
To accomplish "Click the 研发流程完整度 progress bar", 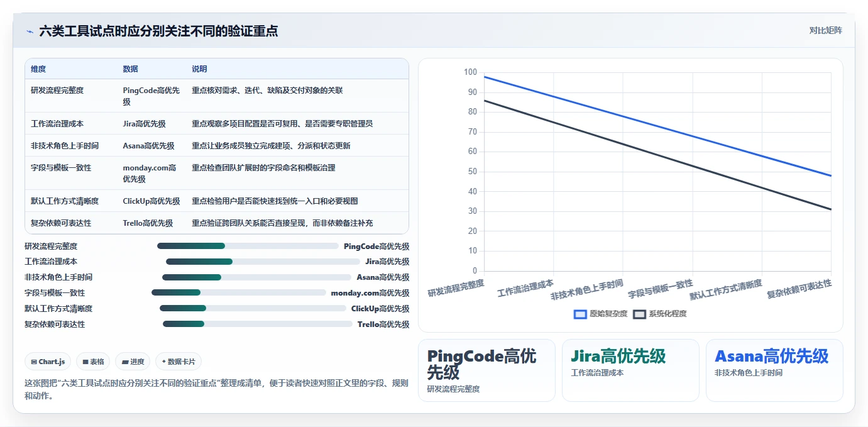I will coord(248,246).
